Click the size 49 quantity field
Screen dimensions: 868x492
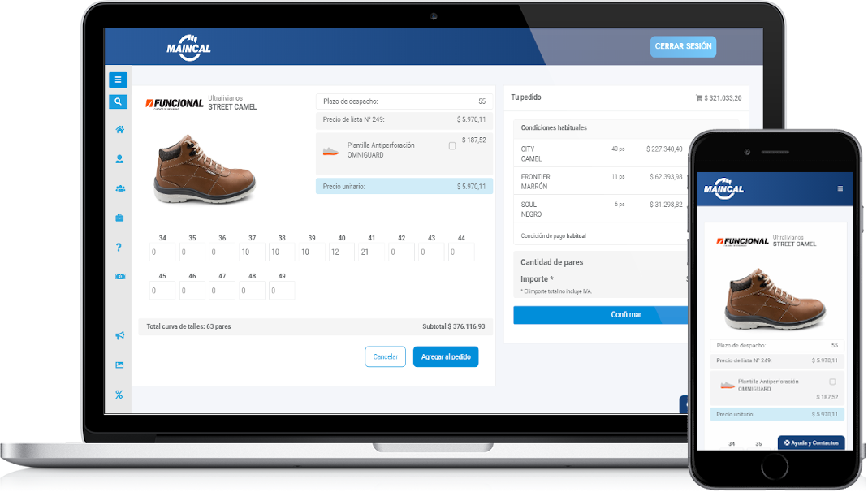(x=282, y=291)
